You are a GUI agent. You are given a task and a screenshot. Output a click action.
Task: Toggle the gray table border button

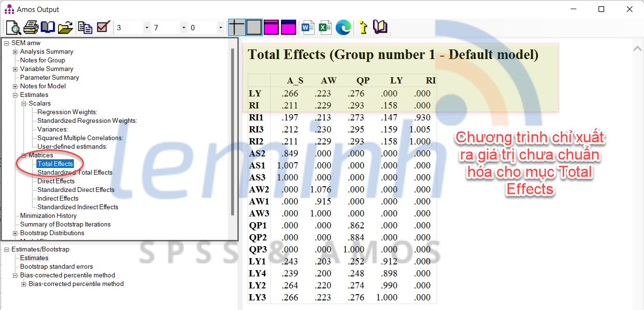click(254, 27)
